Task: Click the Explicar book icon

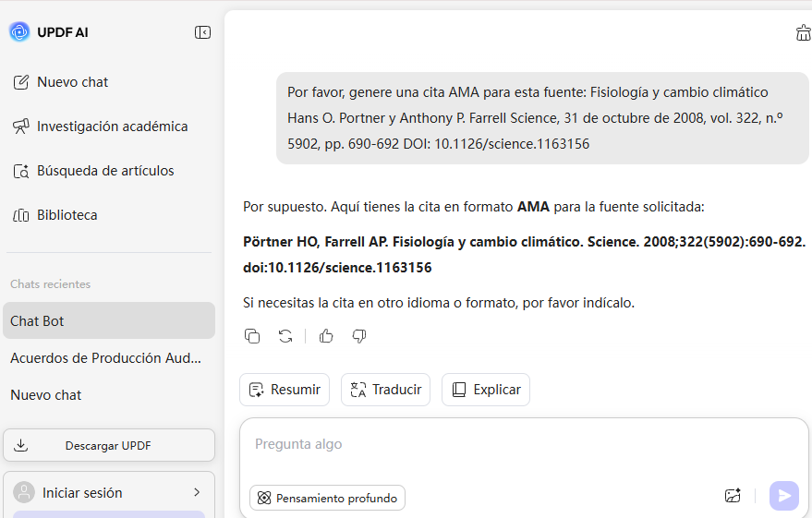Action: [x=459, y=390]
